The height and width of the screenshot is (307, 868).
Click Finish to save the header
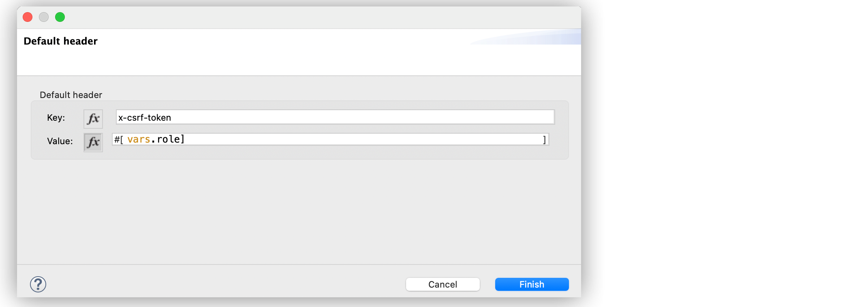(531, 284)
